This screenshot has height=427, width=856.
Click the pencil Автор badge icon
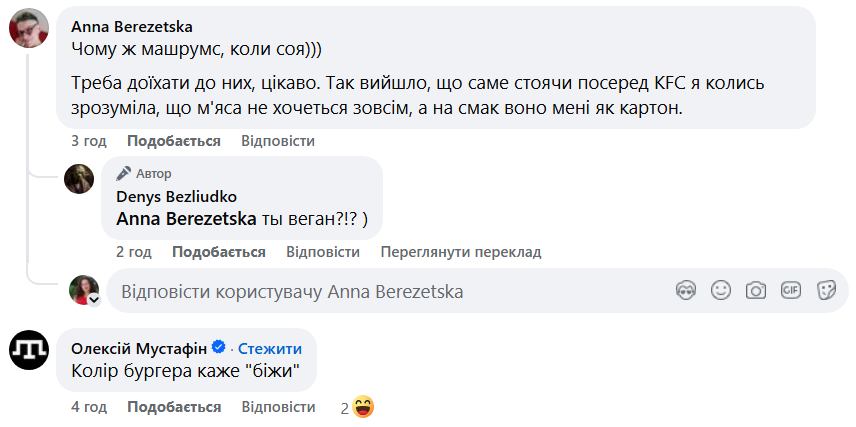[124, 173]
